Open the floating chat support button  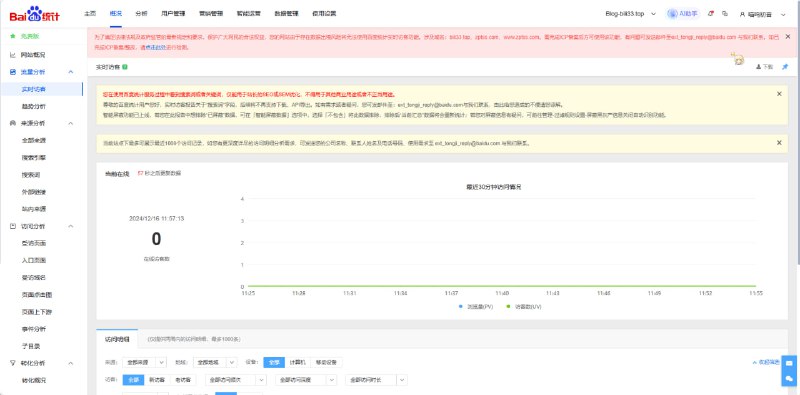coord(789,378)
